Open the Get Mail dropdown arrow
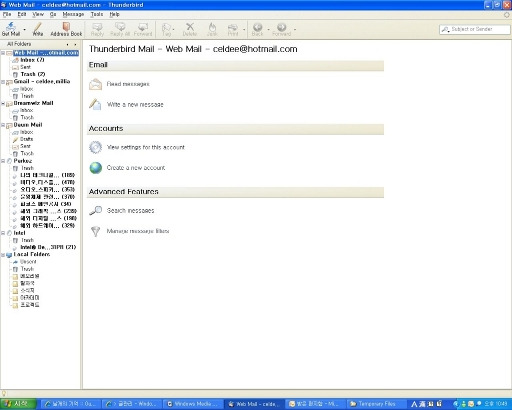The image size is (512, 410). (x=24, y=29)
